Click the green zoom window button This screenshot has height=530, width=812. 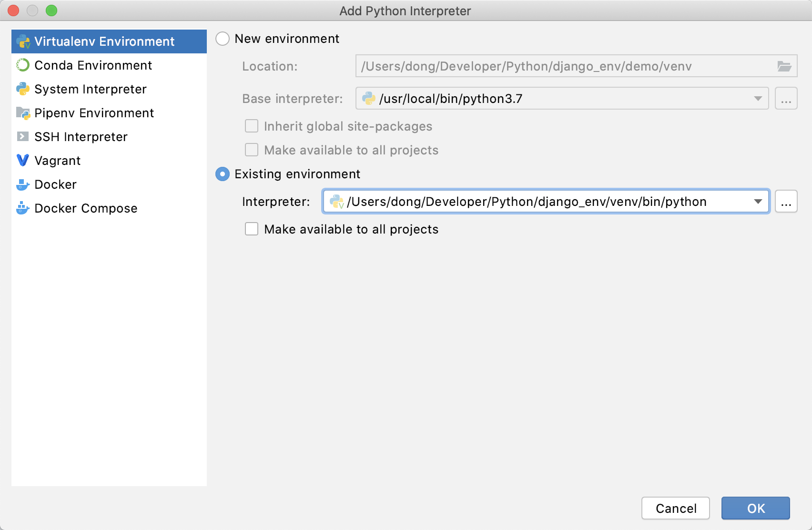tap(51, 10)
